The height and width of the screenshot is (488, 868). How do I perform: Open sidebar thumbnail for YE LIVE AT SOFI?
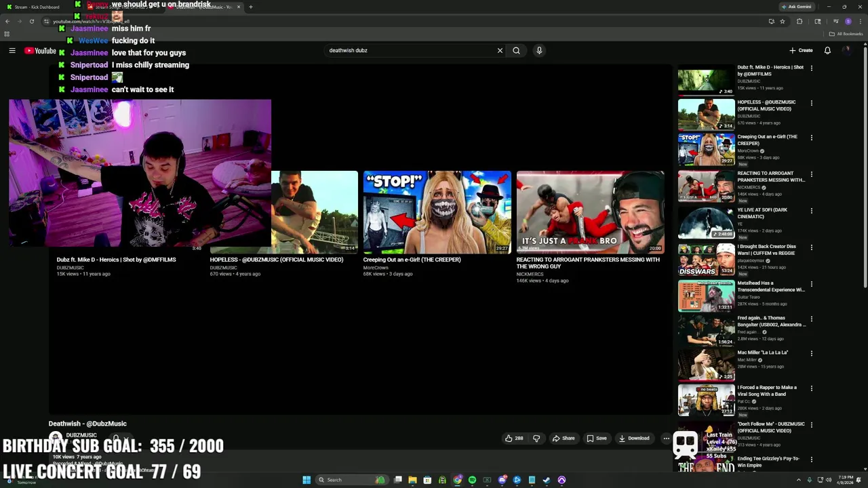pyautogui.click(x=706, y=223)
